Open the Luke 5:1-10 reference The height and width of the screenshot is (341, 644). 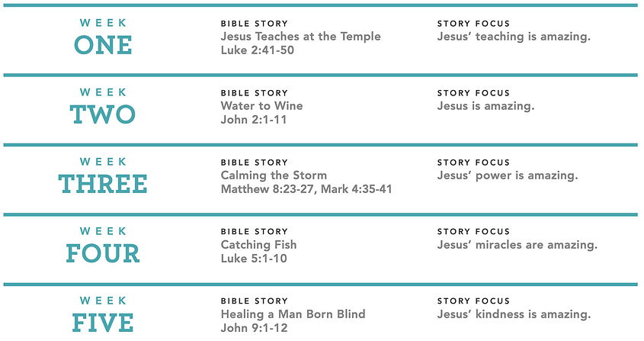tap(254, 259)
